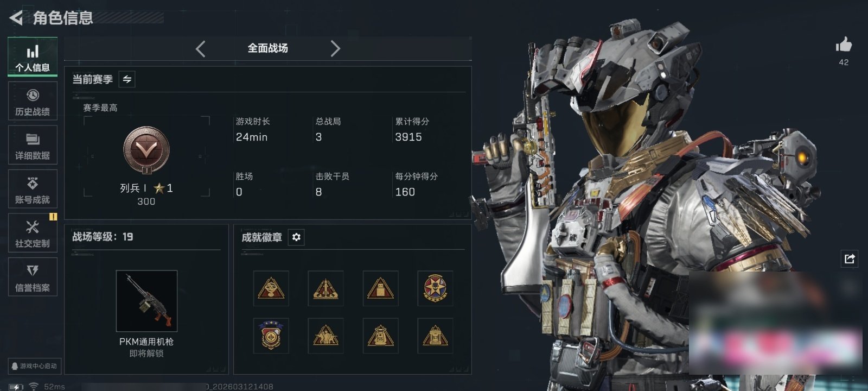Switch mode with the left chevron
This screenshot has height=391, width=868.
click(x=201, y=49)
